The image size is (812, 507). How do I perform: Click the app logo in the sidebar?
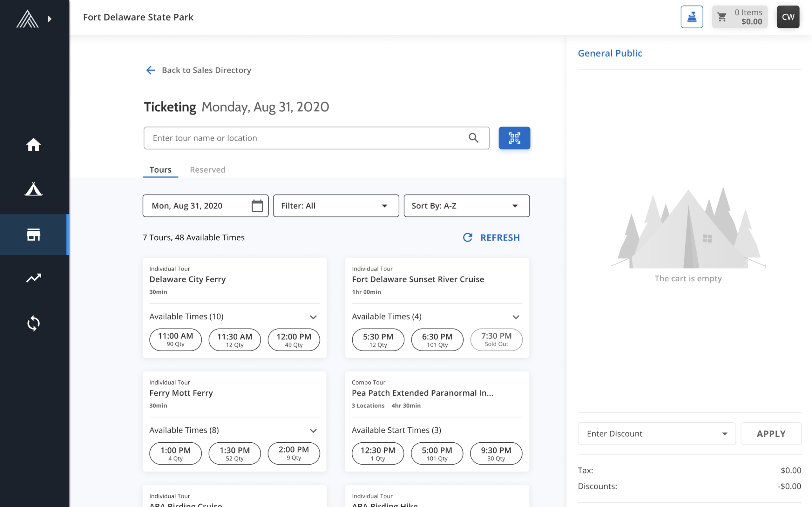(27, 18)
